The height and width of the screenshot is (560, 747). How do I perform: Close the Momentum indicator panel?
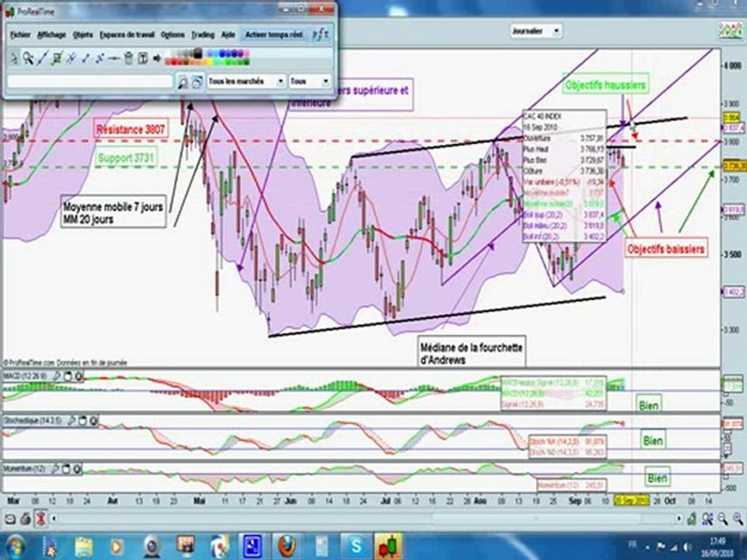point(77,469)
